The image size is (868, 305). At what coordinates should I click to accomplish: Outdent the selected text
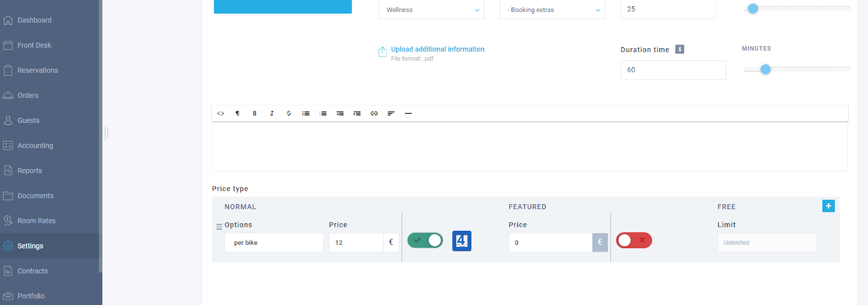340,113
